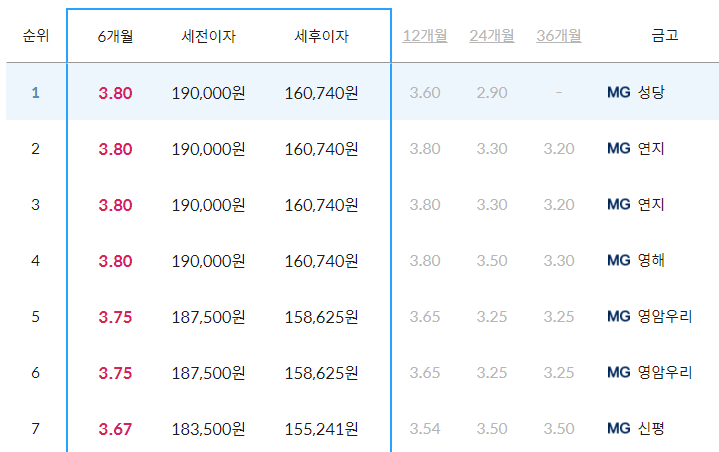Screen dimensions: 719x452
Task: Select the 6개월 column header
Action: pos(115,36)
